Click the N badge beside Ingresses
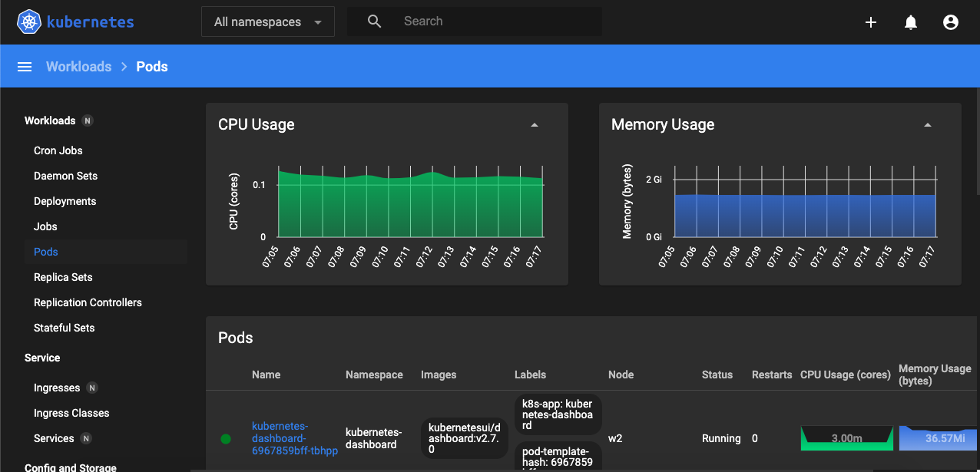This screenshot has width=980, height=472. click(92, 388)
